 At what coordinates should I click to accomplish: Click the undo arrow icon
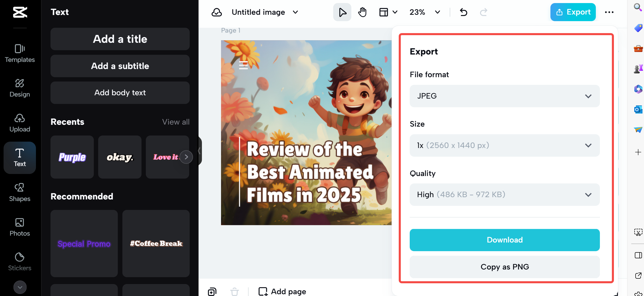pyautogui.click(x=463, y=12)
